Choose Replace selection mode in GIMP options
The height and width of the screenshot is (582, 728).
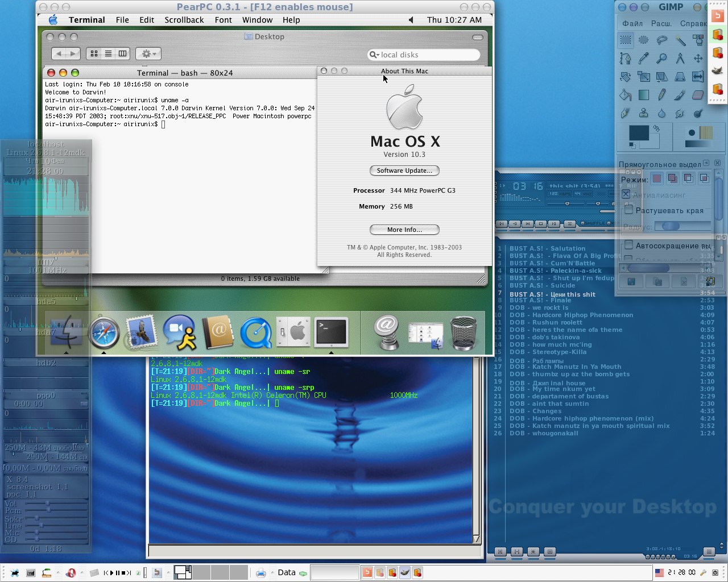[x=656, y=178]
